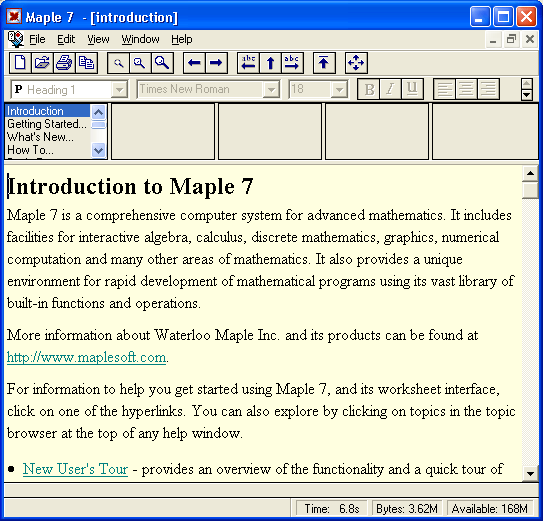Screen dimensions: 543x521
Task: Open the File menu
Action: pos(37,39)
